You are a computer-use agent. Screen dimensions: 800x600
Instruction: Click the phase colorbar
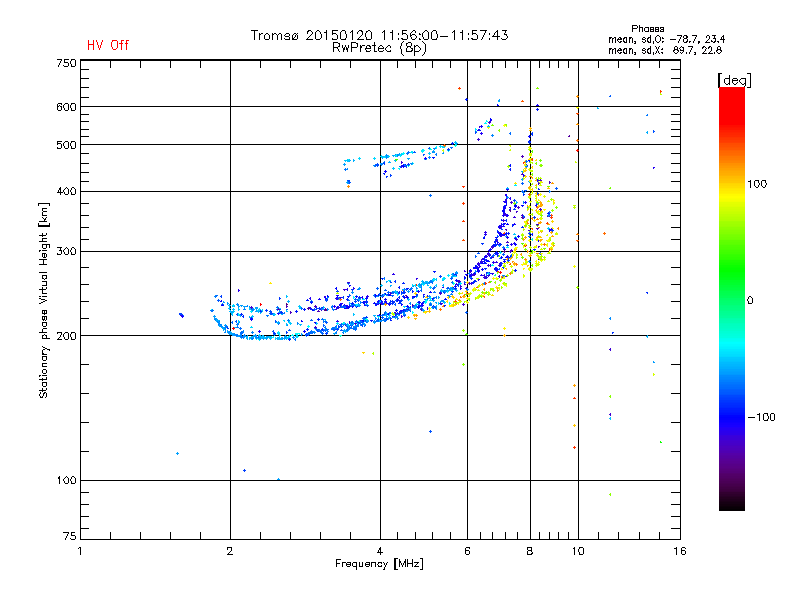click(x=732, y=298)
